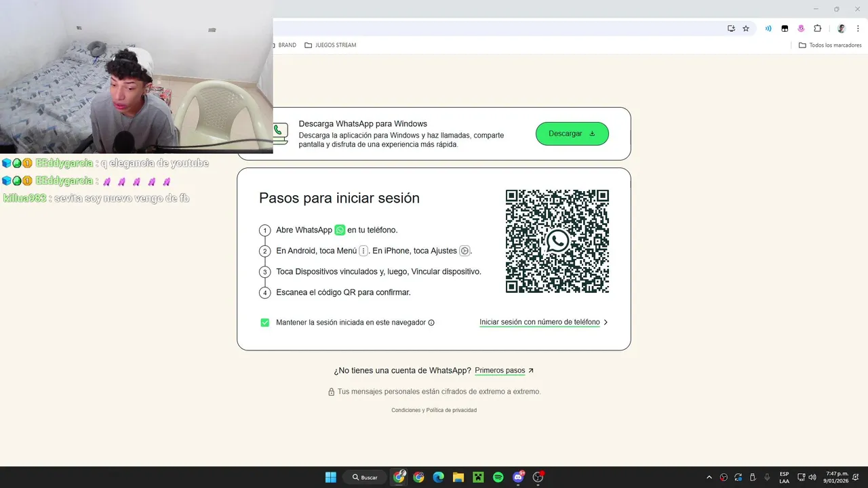
Task: Click info icon beside Mantener la sesión
Action: [x=431, y=323]
